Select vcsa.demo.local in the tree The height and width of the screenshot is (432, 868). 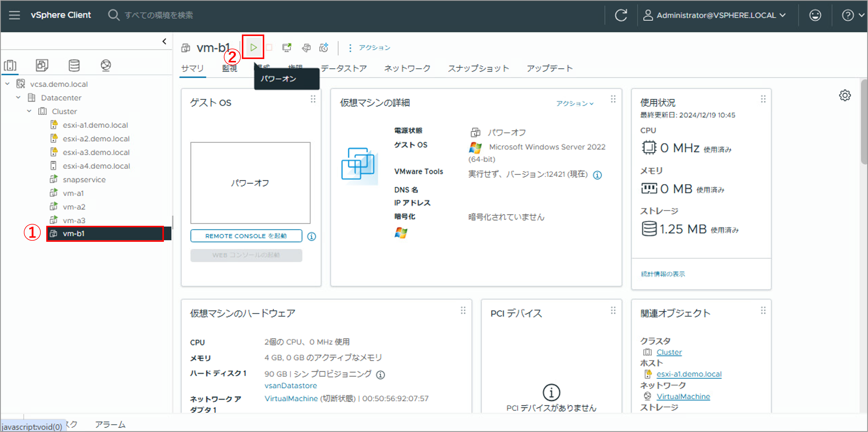coord(59,84)
